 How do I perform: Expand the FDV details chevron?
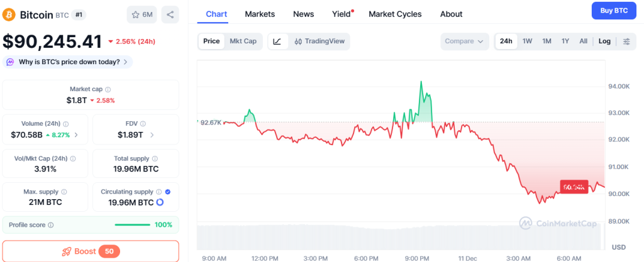click(152, 134)
